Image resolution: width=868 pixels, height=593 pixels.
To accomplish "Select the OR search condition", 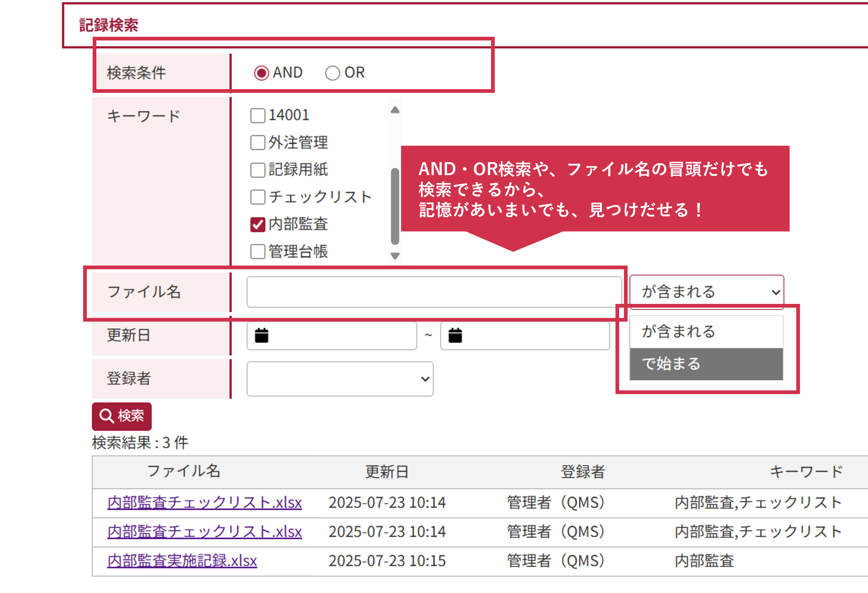I will tap(332, 73).
